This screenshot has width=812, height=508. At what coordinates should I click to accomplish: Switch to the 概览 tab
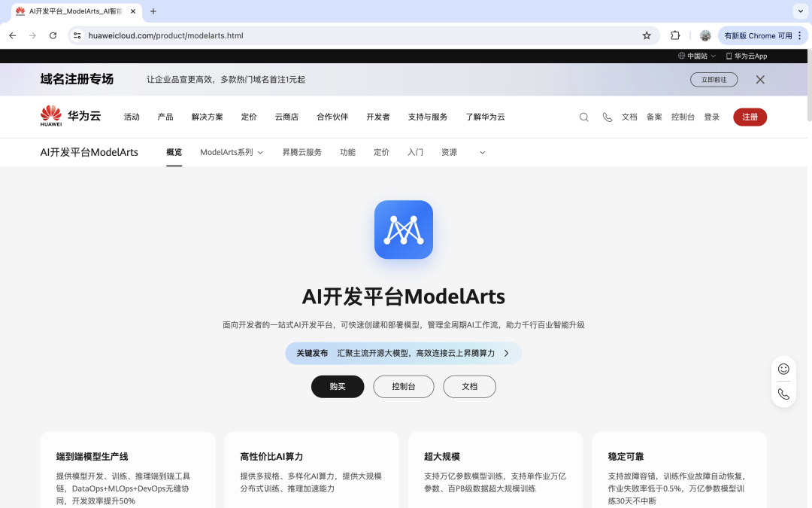pyautogui.click(x=174, y=152)
